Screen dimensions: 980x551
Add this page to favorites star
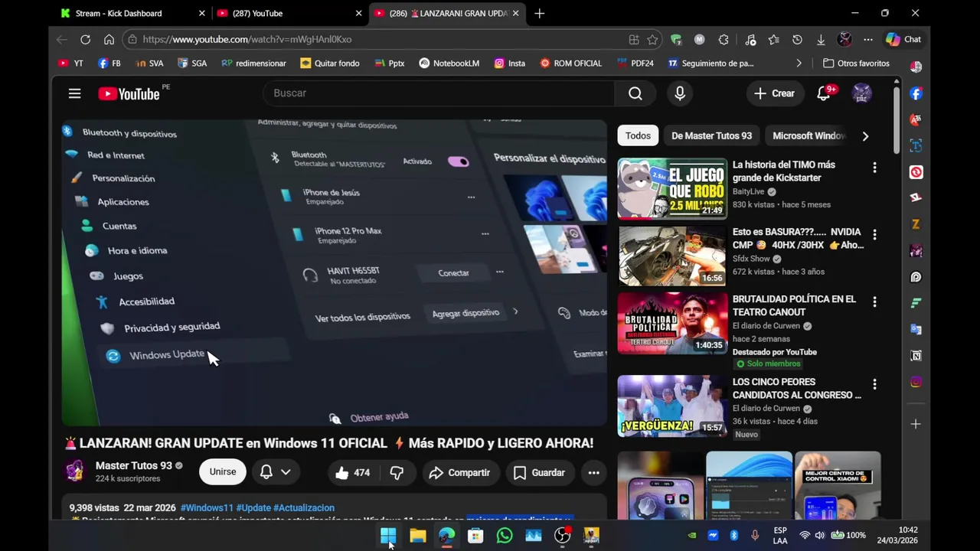[x=652, y=39]
